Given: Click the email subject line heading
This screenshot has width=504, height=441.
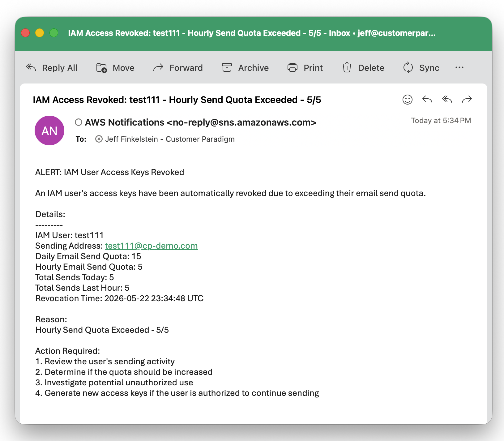Looking at the screenshot, I should 177,100.
